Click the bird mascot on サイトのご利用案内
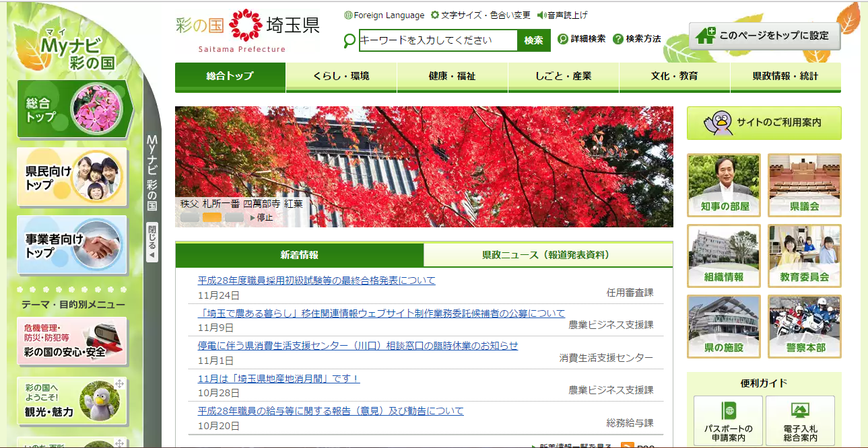This screenshot has width=868, height=448. click(x=719, y=123)
